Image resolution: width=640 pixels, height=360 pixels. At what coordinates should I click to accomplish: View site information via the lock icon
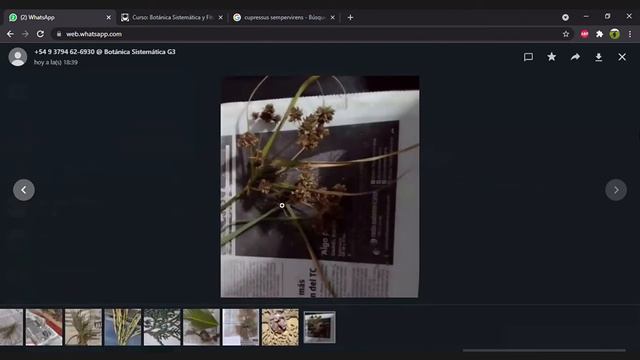coord(59,34)
